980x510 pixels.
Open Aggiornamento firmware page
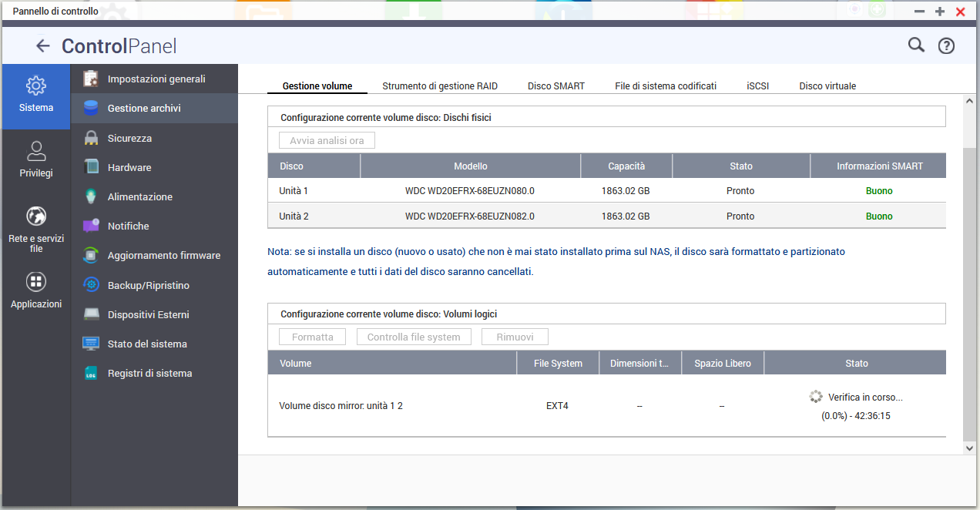click(163, 256)
